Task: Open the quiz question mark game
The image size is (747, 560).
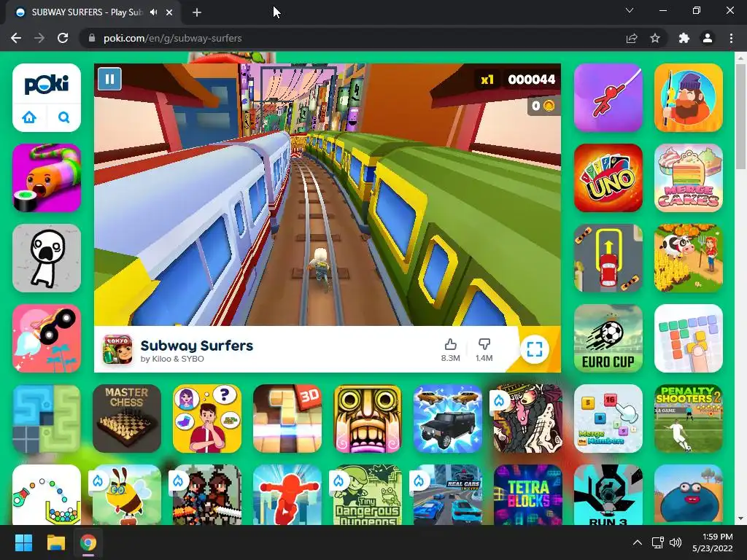Action: (207, 419)
